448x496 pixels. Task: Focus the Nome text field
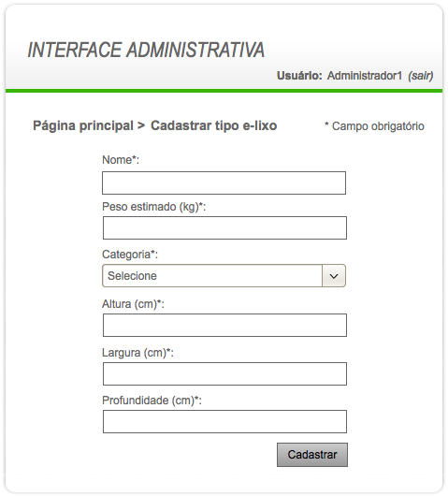[224, 182]
